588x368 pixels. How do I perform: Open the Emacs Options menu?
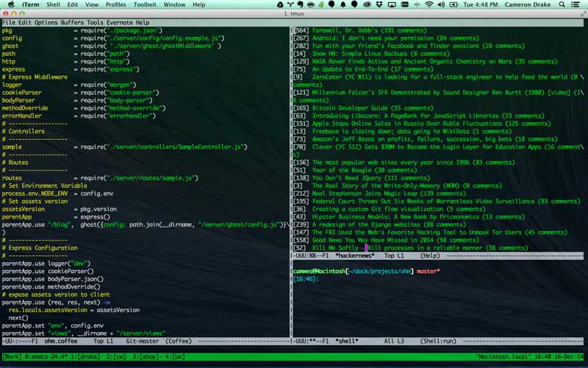46,23
